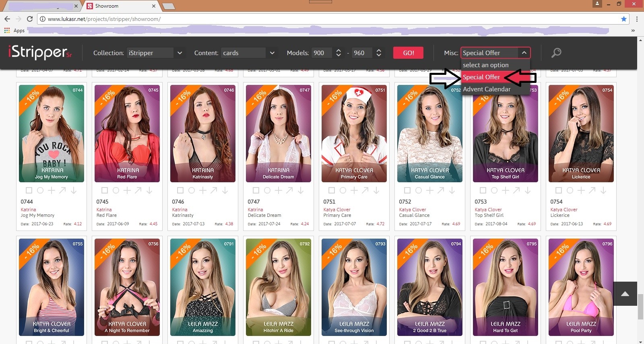Click the plus icon under card 0751
Image resolution: width=644 pixels, height=344 pixels.
pyautogui.click(x=354, y=190)
